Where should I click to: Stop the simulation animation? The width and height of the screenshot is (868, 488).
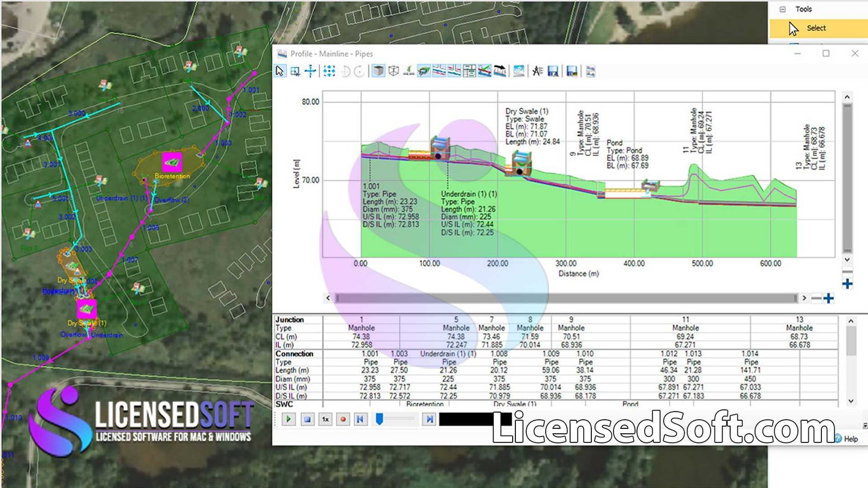click(x=307, y=419)
